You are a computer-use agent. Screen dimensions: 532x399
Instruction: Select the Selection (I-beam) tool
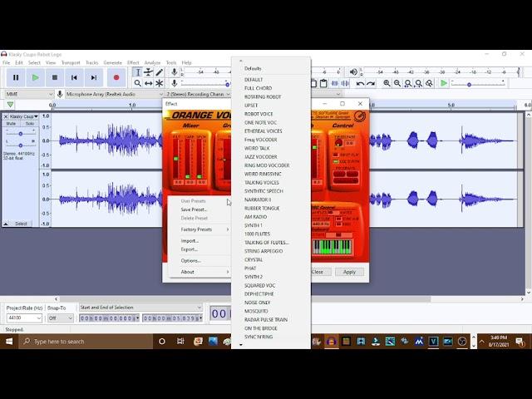(x=138, y=72)
